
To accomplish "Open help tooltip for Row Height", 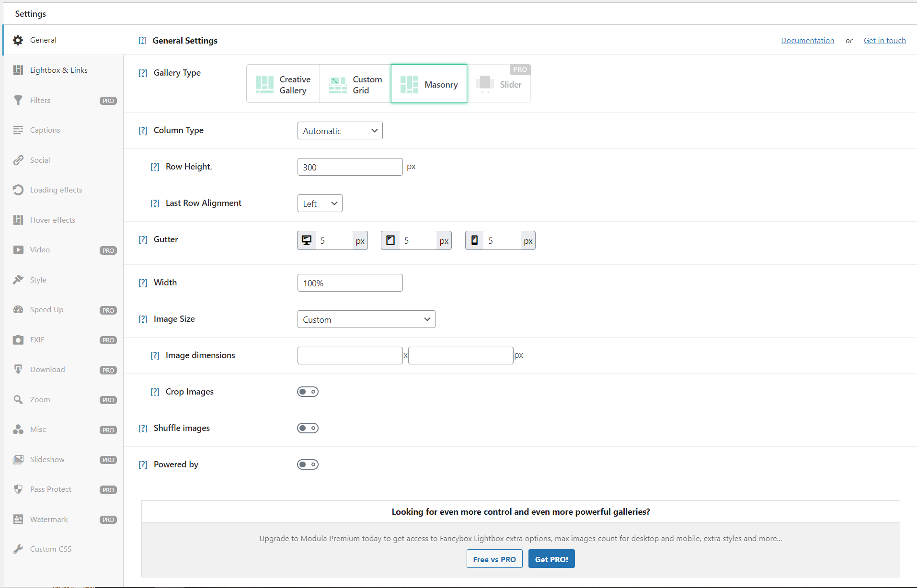I will coord(155,167).
